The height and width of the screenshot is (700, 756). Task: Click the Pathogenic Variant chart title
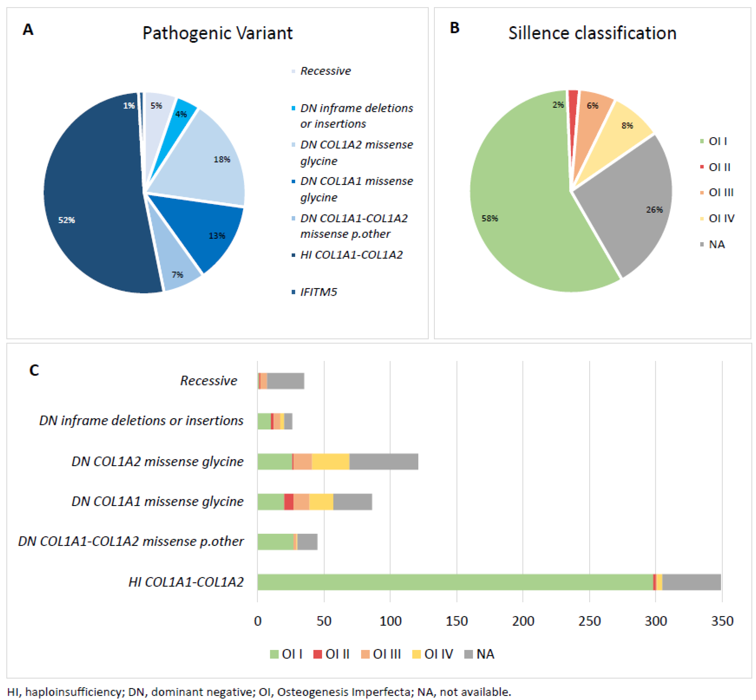[x=217, y=33]
